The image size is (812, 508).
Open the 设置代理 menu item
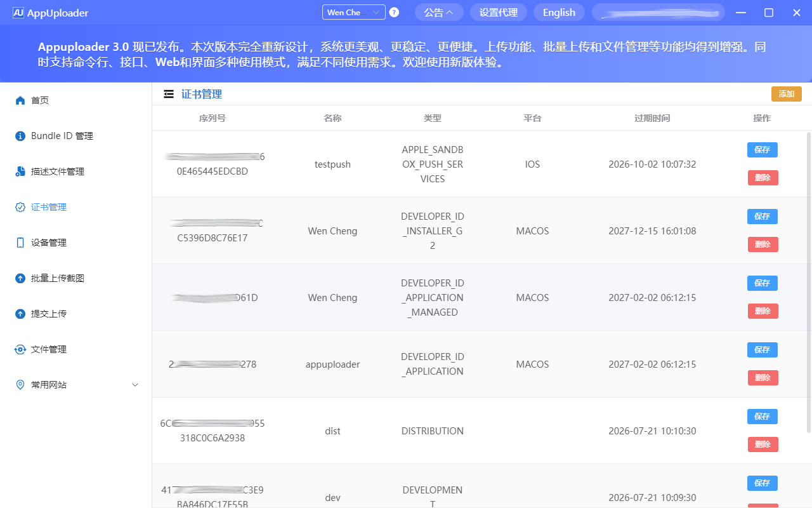[498, 11]
